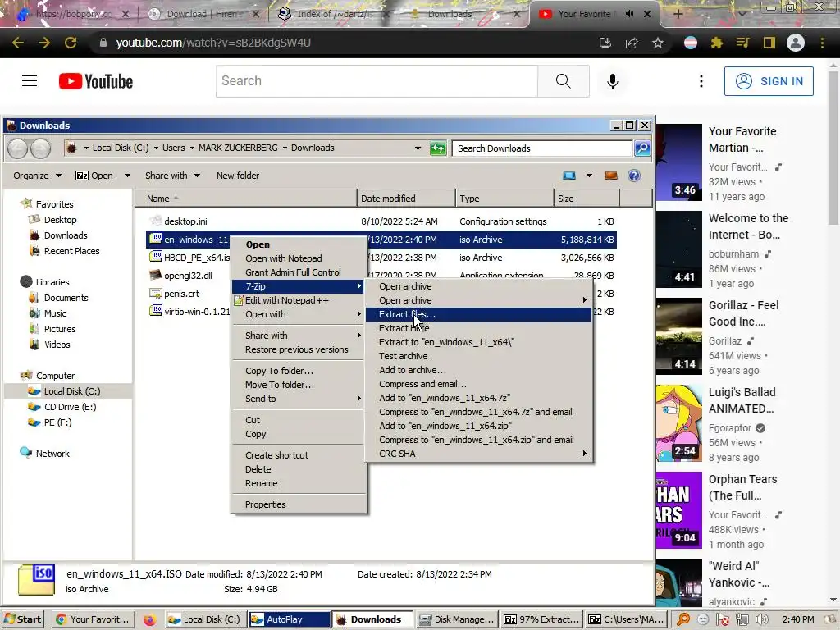Viewport: 840px width, 630px height.
Task: Switch to the Index of /~dartz Chrome tab
Action: click(335, 14)
